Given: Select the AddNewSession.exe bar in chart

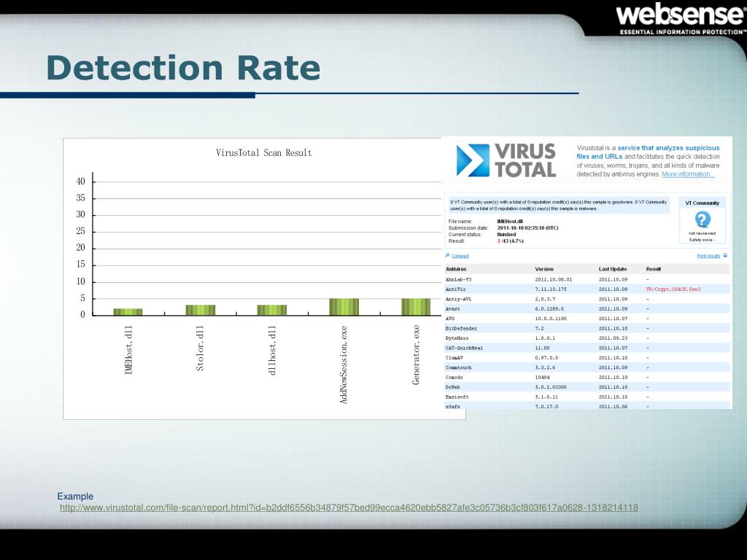Looking at the screenshot, I should click(344, 307).
